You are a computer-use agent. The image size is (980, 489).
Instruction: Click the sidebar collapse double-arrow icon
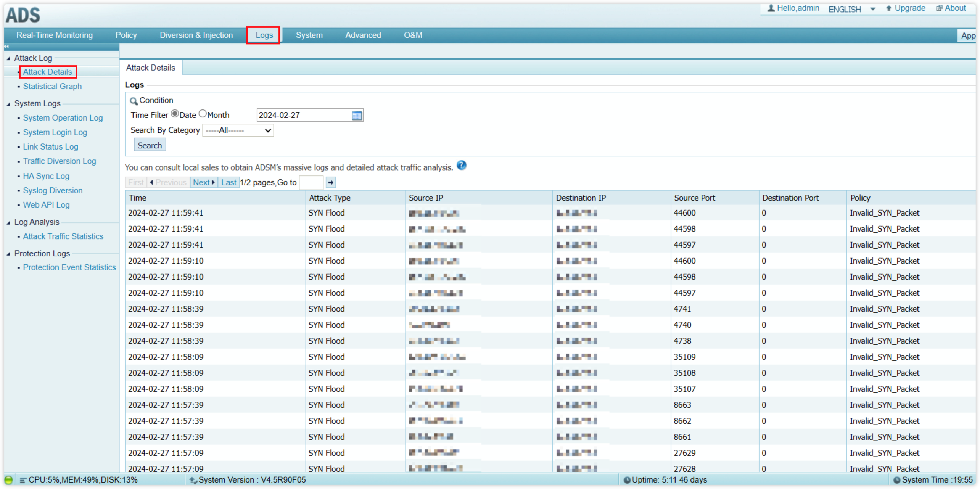click(6, 47)
